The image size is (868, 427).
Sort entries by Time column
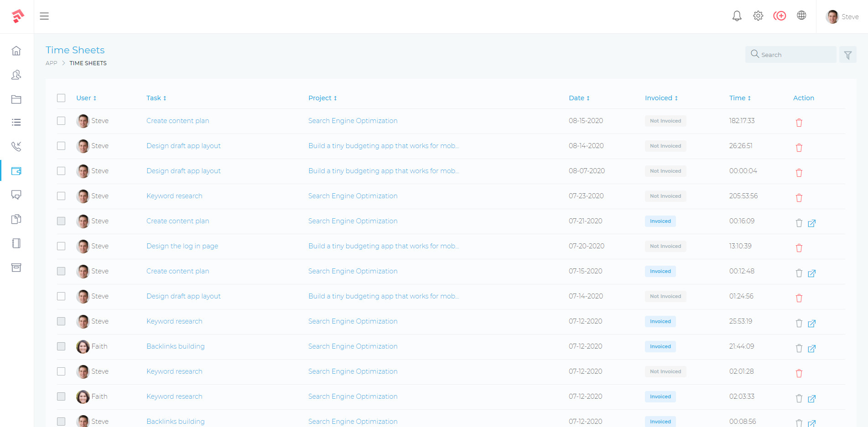(x=739, y=98)
